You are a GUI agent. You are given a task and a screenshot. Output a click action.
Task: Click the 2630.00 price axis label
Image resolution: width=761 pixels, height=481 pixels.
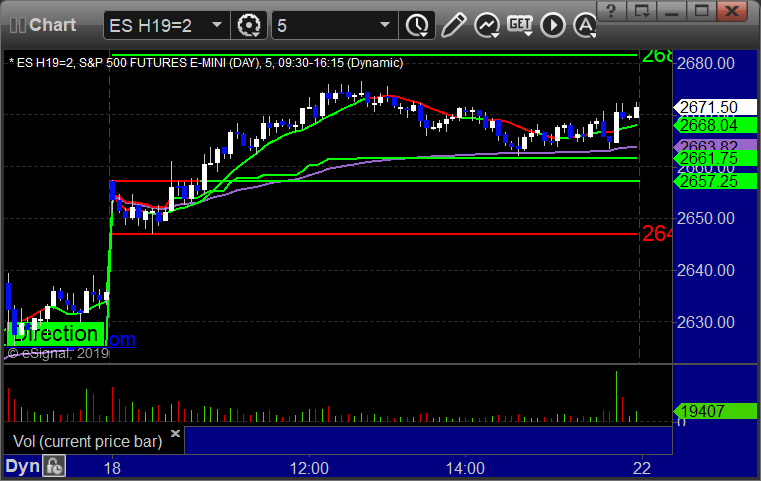coord(706,322)
